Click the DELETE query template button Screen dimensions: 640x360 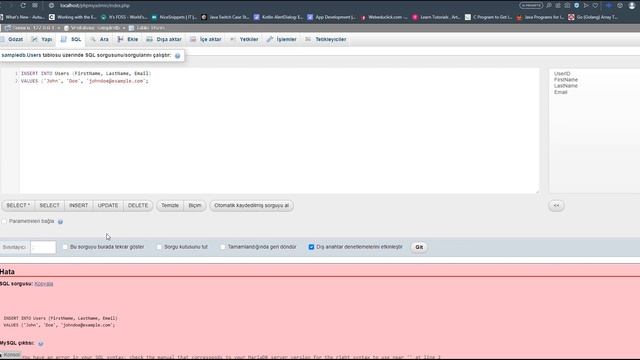pyautogui.click(x=138, y=205)
